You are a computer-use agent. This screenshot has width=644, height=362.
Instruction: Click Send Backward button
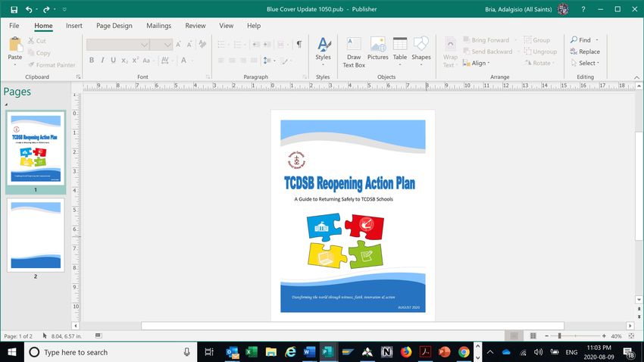click(488, 51)
